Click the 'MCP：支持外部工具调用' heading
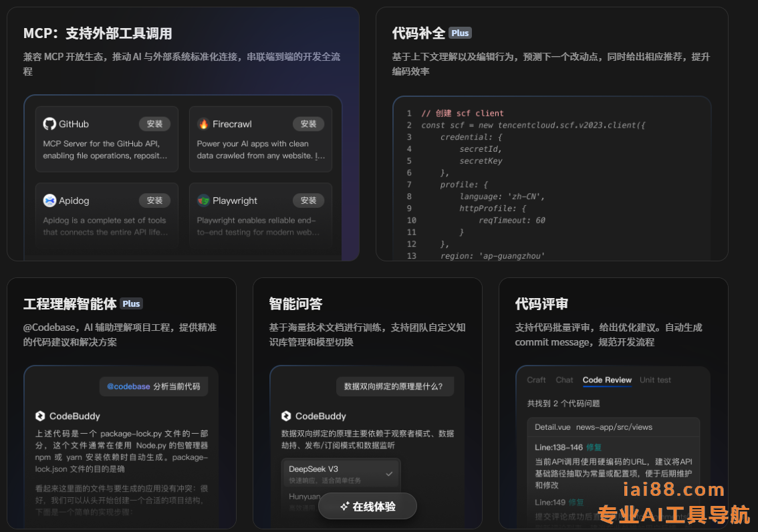The height and width of the screenshot is (532, 758). point(98,33)
